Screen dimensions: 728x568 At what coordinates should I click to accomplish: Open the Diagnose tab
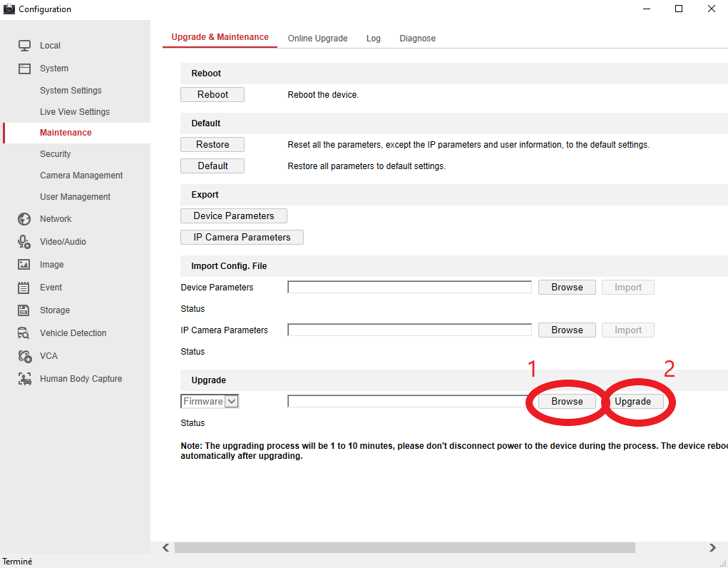[x=417, y=38]
